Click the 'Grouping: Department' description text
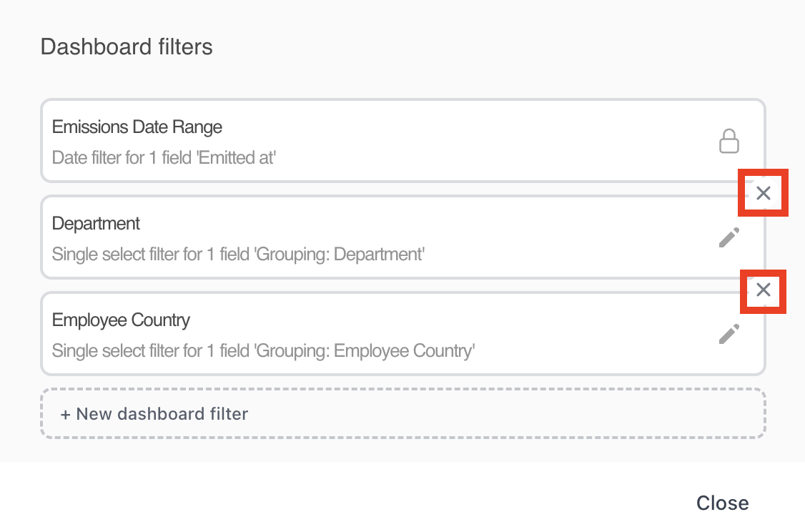Viewport: 805px width, 532px height. pos(239,254)
